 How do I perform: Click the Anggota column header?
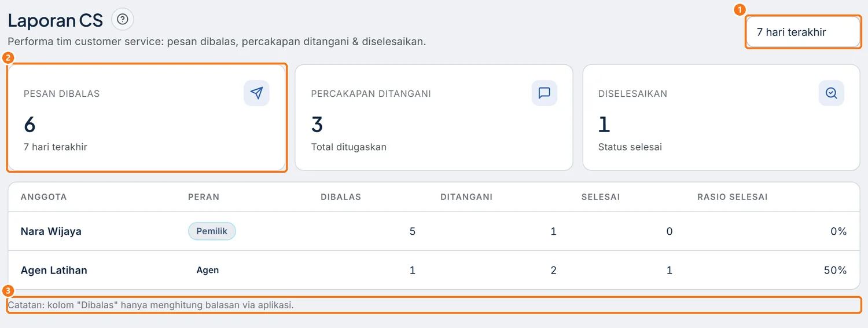tap(43, 197)
